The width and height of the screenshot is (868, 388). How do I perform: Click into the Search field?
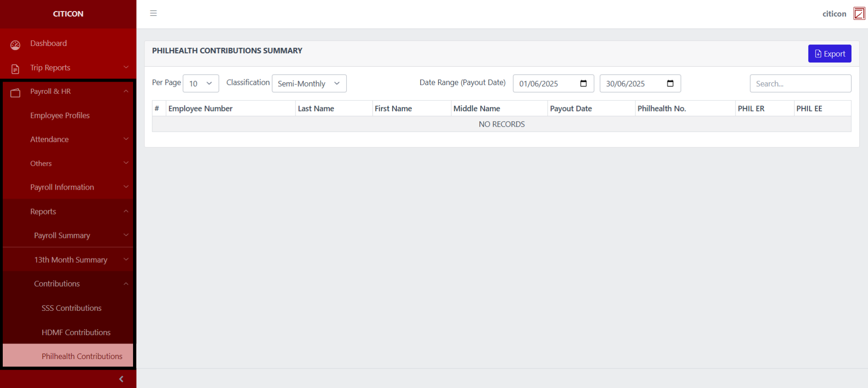point(800,84)
